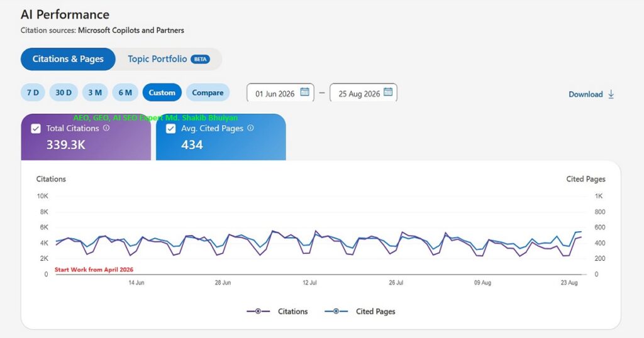Click the Cited Pages legend marker
644x338 pixels.
click(x=336, y=312)
